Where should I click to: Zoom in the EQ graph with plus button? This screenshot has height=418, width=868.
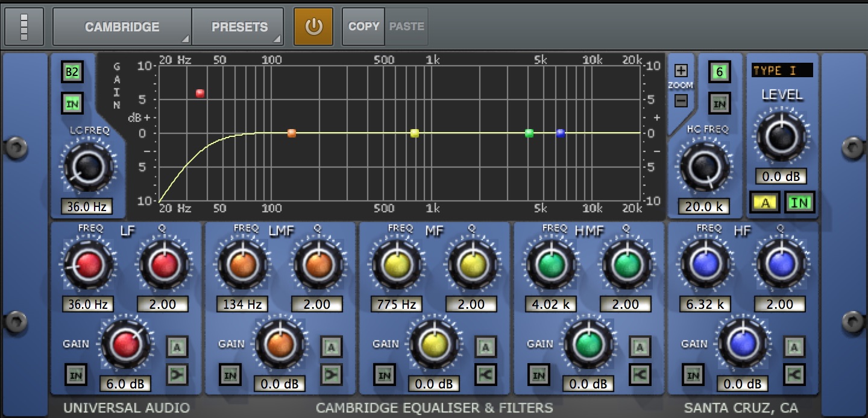[x=681, y=70]
